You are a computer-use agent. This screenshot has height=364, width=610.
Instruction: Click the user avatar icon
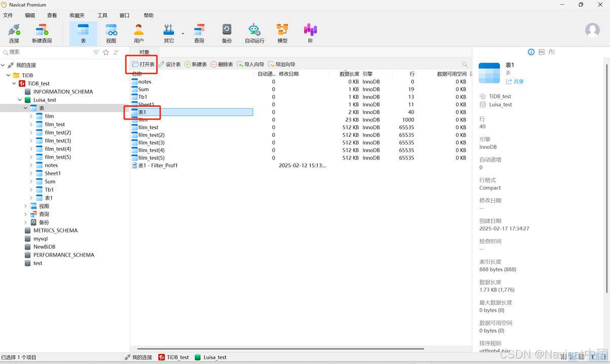[x=592, y=30]
